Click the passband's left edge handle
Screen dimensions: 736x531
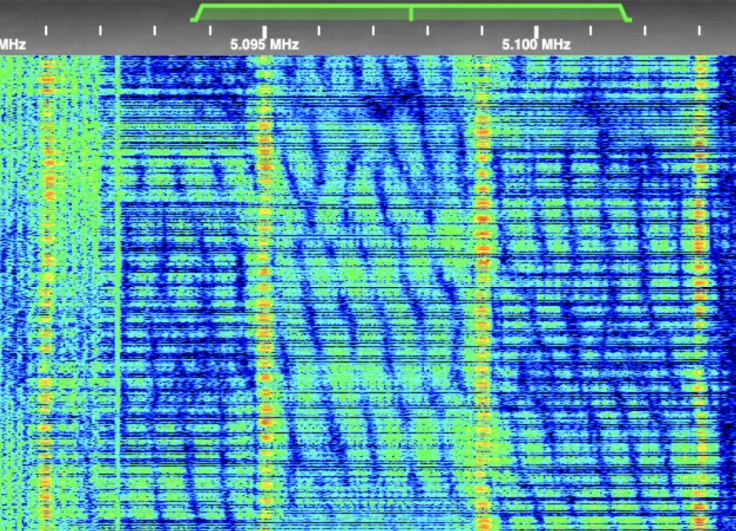[x=196, y=14]
